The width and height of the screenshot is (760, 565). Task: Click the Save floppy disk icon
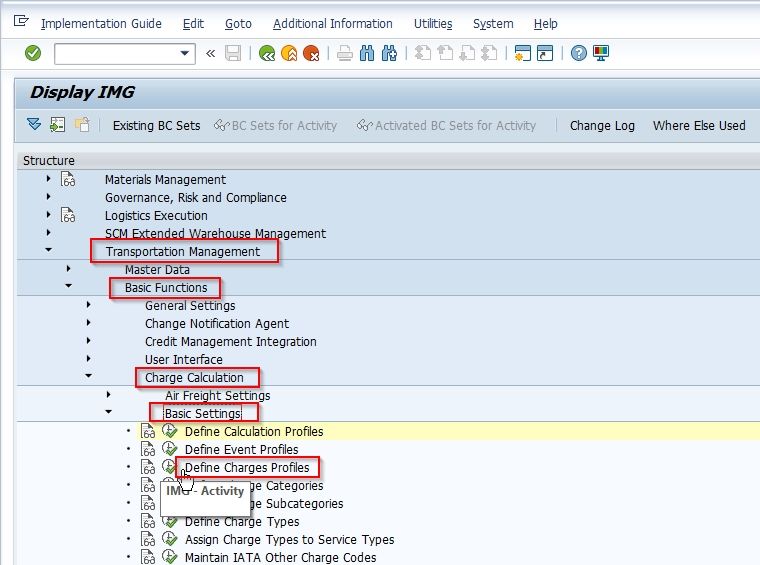coord(233,53)
